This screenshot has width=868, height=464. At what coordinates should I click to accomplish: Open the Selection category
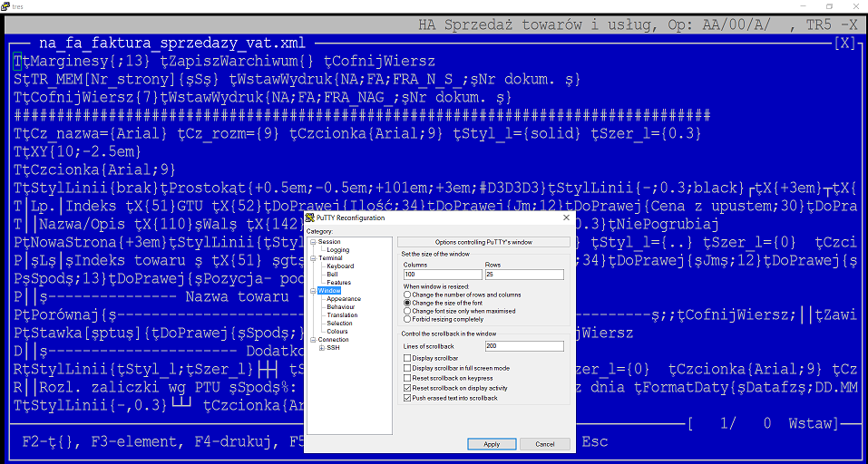click(339, 324)
